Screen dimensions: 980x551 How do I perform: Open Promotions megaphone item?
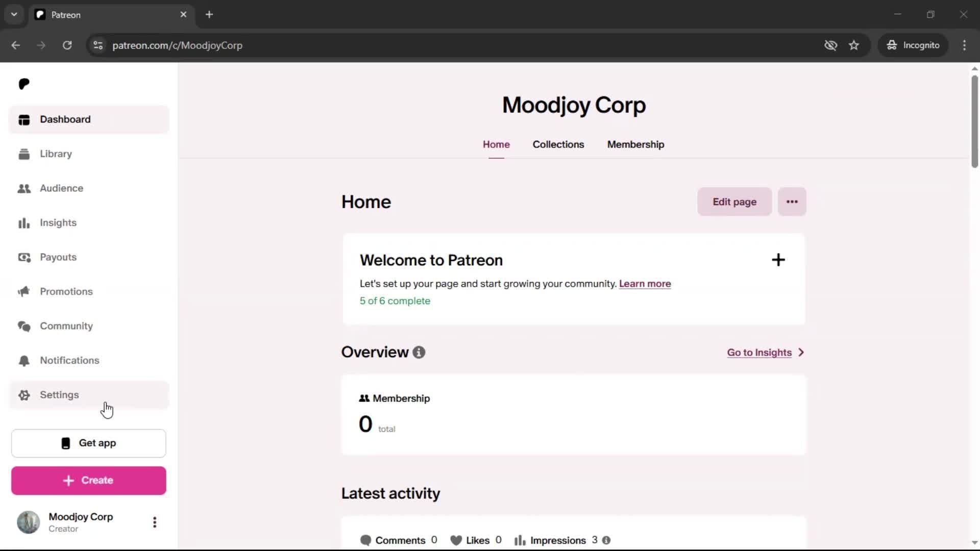pos(66,292)
